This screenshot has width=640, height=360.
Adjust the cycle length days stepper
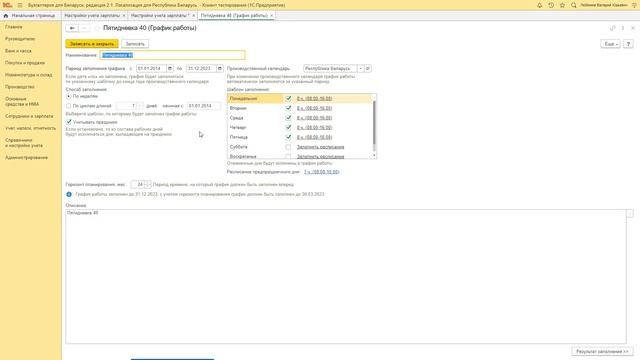point(140,106)
